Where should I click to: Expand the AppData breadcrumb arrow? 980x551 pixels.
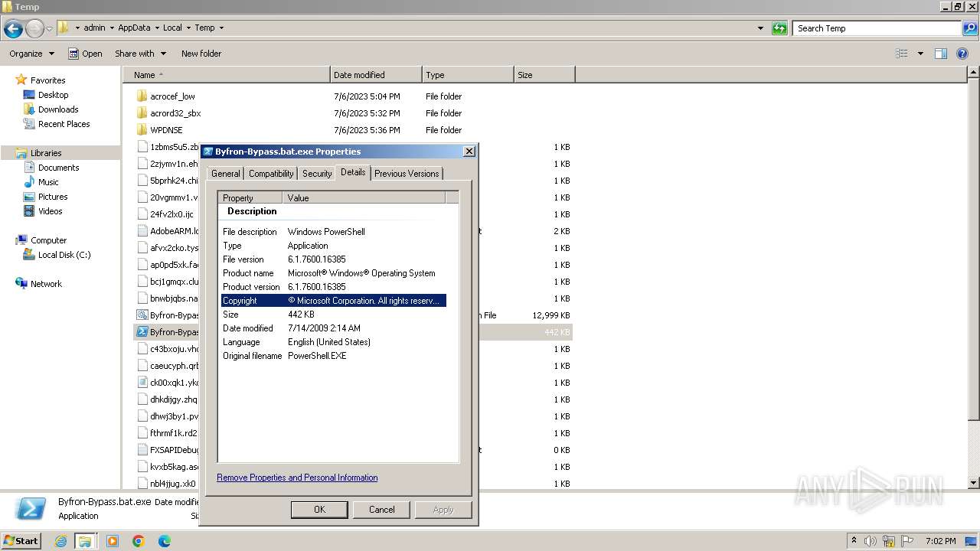[156, 28]
